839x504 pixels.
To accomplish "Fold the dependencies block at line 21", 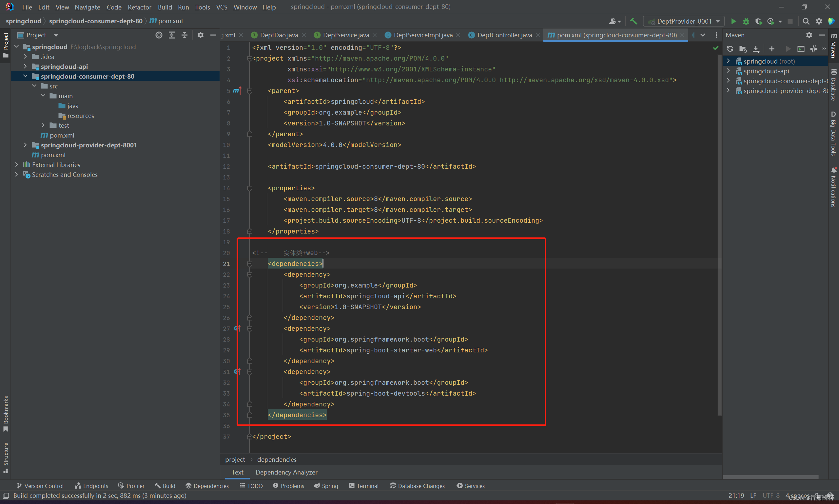I will [x=249, y=264].
